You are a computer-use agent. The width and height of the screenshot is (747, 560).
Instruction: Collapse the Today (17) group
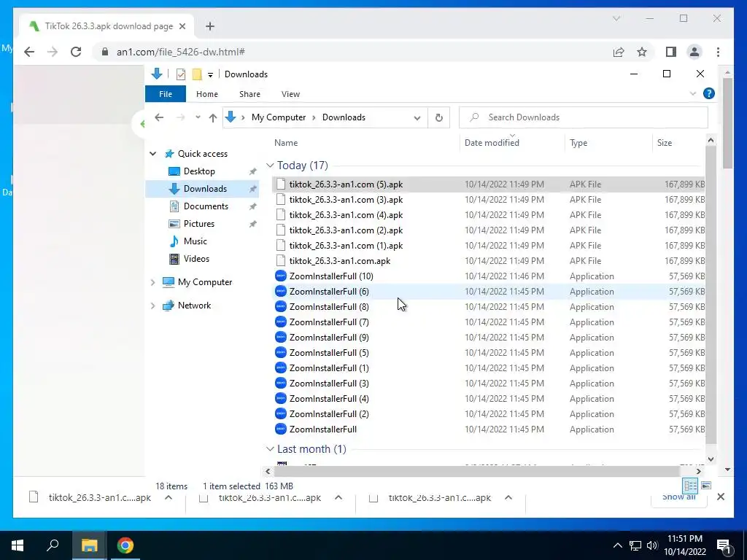tap(270, 166)
